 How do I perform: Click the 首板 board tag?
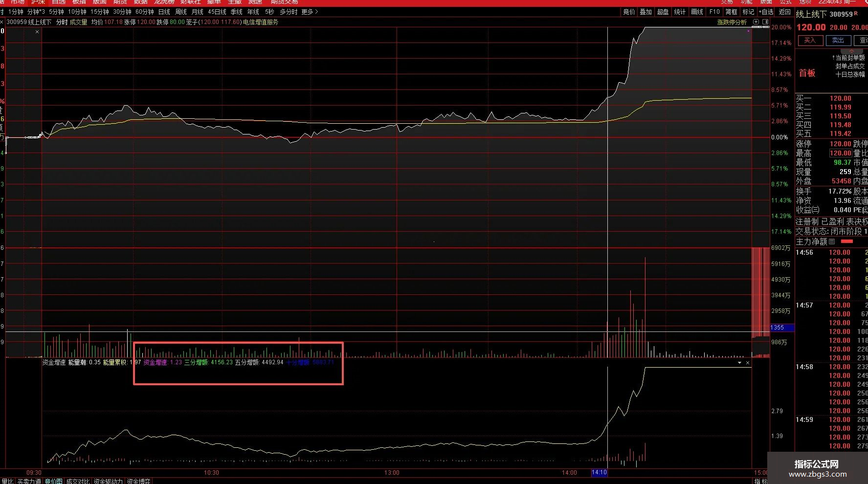[807, 73]
